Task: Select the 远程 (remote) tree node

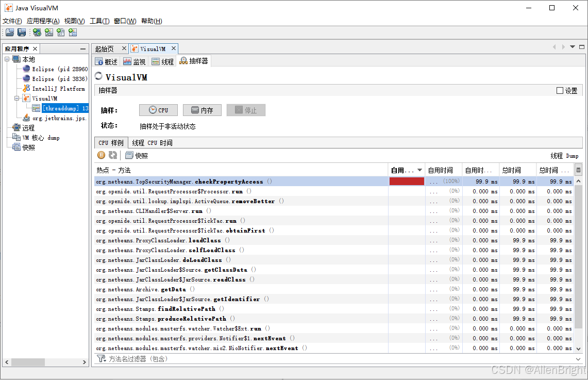Action: (x=24, y=127)
